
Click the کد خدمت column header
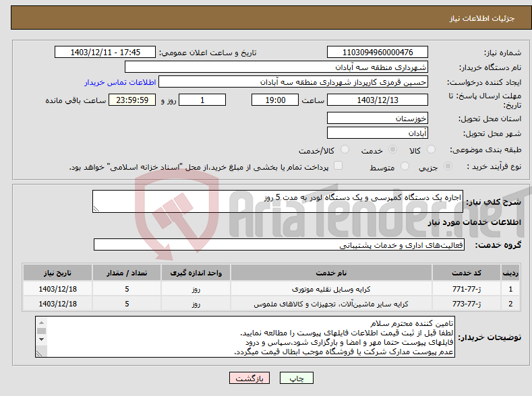coord(467,273)
